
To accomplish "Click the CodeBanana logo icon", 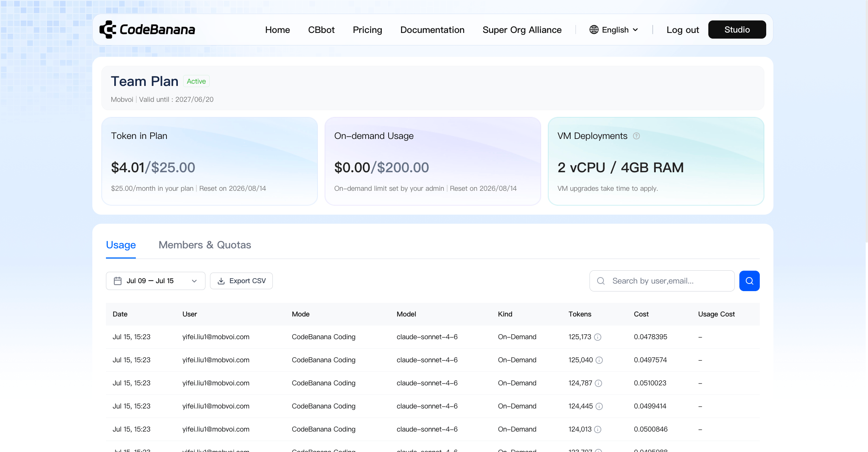I will click(108, 30).
